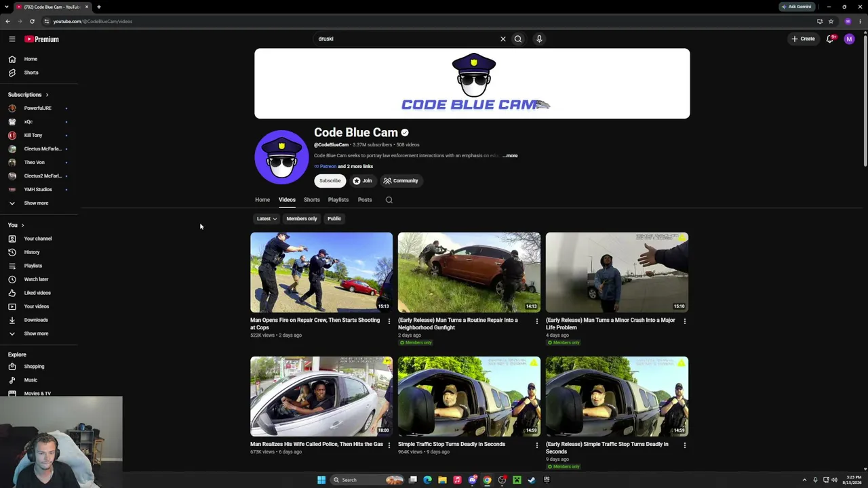Open the Windows Start menu

pyautogui.click(x=321, y=480)
